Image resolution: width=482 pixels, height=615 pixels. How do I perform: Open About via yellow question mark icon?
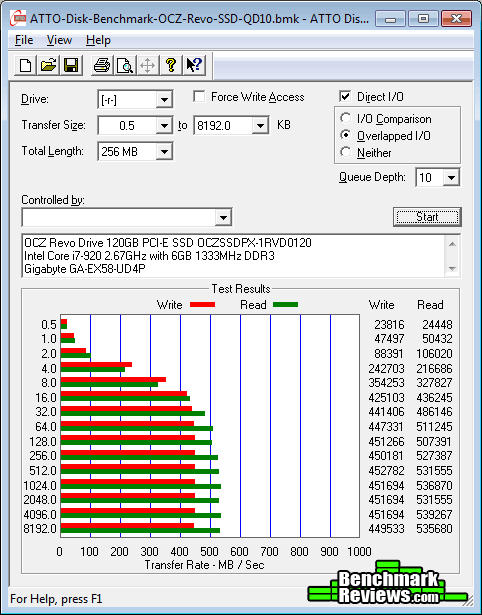(171, 65)
